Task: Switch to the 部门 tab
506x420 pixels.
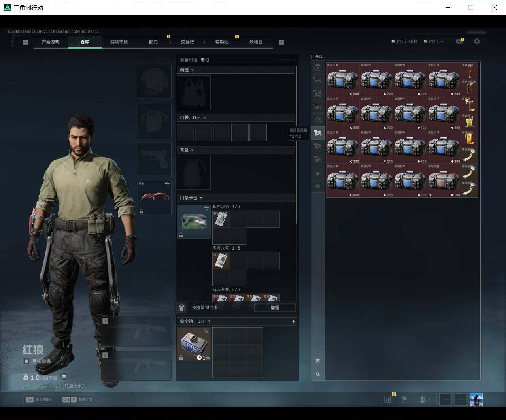Action: (x=153, y=42)
